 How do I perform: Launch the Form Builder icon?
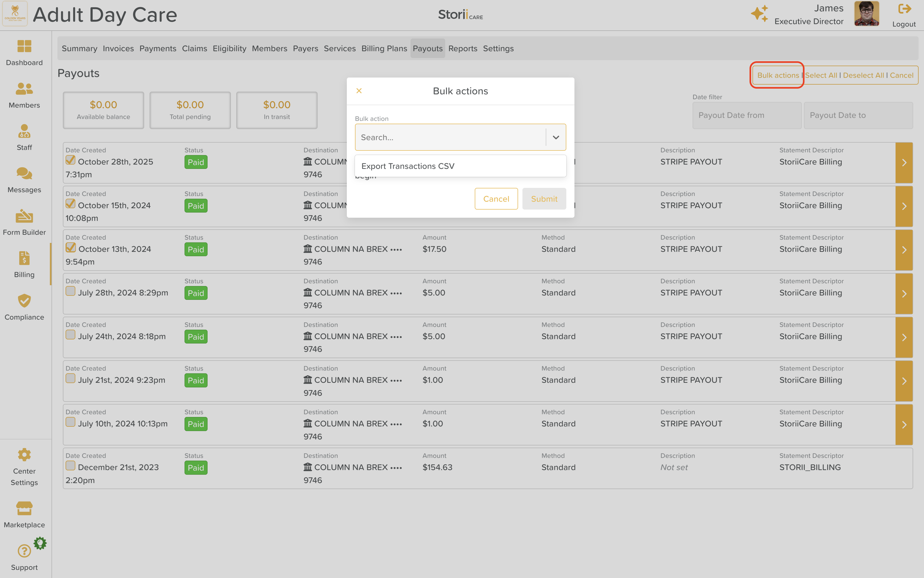(x=24, y=216)
